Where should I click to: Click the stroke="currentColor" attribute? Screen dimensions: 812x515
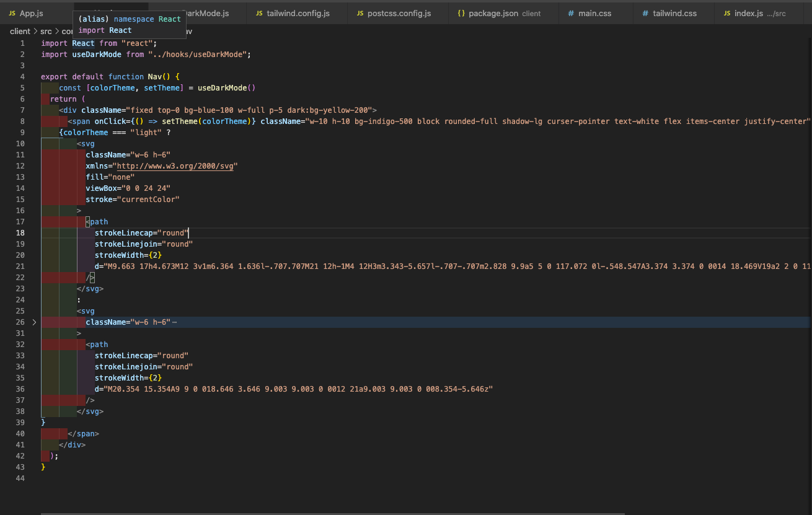point(133,200)
